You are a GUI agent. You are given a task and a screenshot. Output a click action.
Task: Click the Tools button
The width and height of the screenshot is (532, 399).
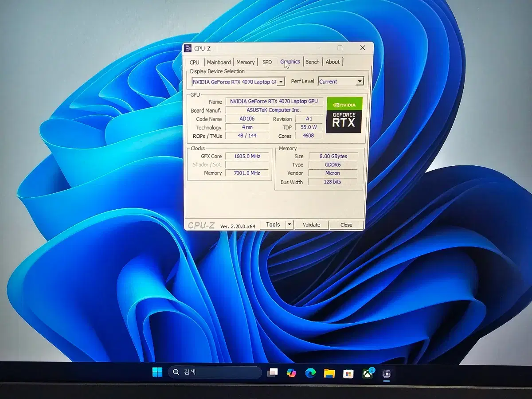[273, 224]
